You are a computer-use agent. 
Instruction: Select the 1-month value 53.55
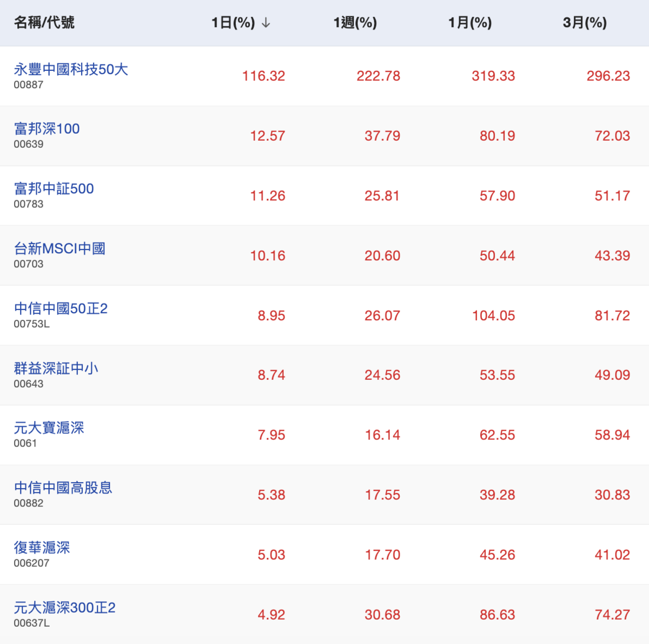(x=498, y=375)
